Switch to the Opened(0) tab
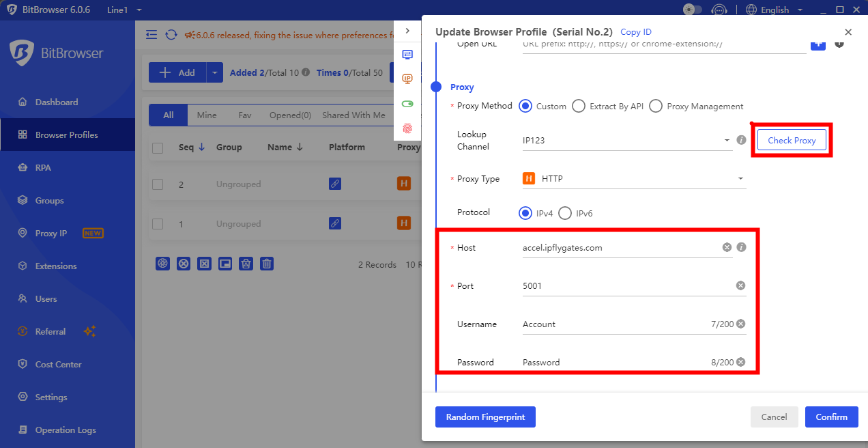 click(x=290, y=115)
